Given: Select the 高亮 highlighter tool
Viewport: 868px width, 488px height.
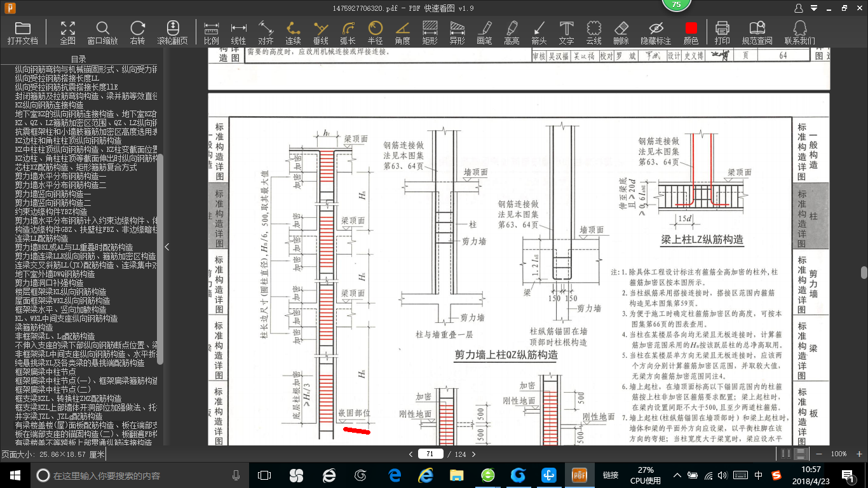Looking at the screenshot, I should click(512, 32).
